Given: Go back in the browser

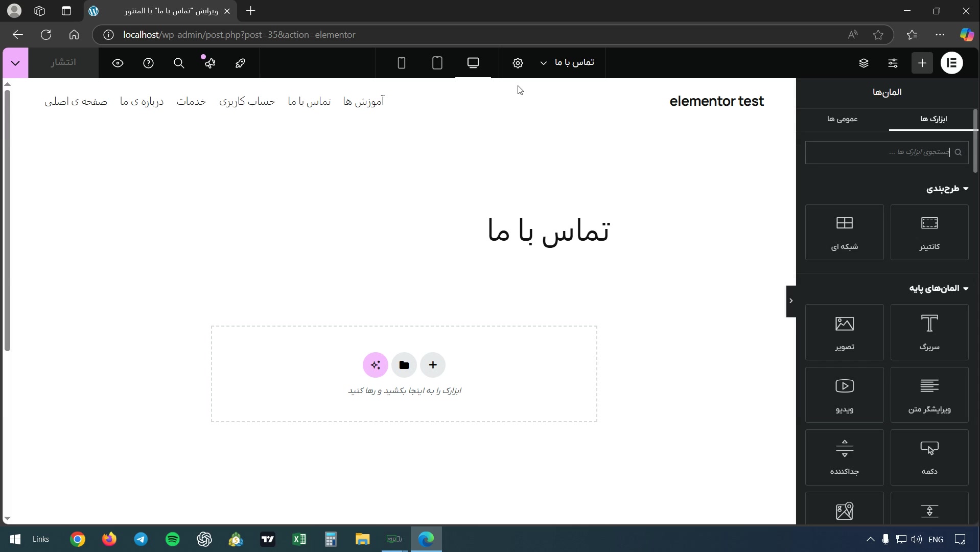Looking at the screenshot, I should [18, 35].
